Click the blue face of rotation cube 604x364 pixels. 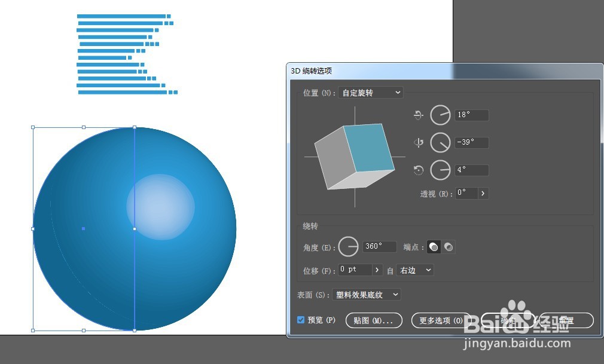pyautogui.click(x=368, y=148)
